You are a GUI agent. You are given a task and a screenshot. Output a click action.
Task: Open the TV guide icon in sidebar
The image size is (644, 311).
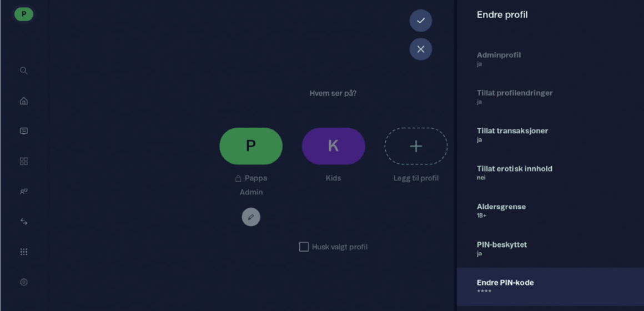point(24,131)
